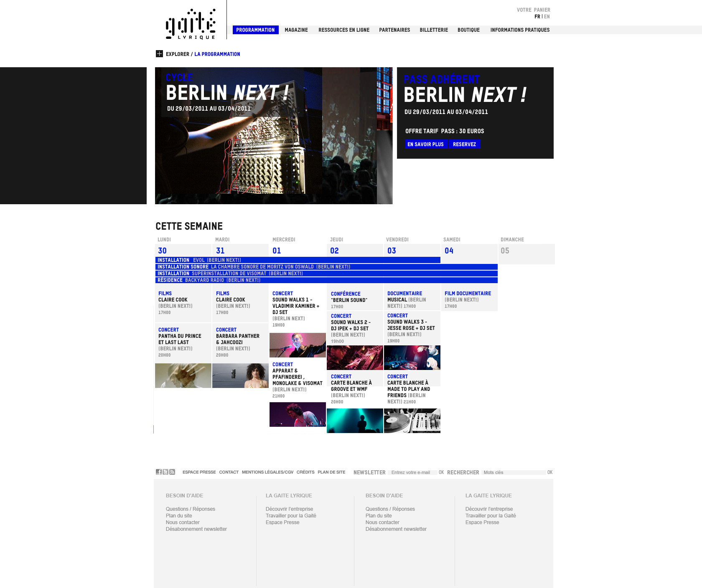
Task: Click La Programmation breadcrumb link
Action: [217, 54]
